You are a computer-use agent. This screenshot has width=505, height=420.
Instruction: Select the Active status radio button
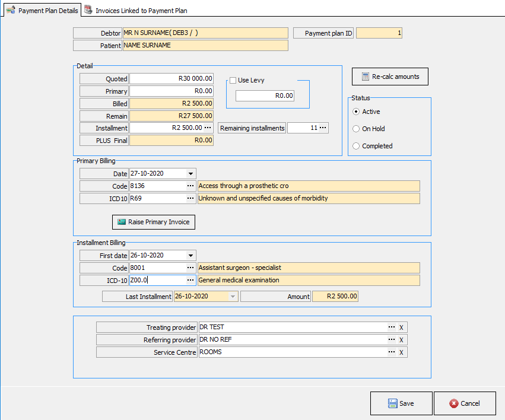(x=356, y=112)
